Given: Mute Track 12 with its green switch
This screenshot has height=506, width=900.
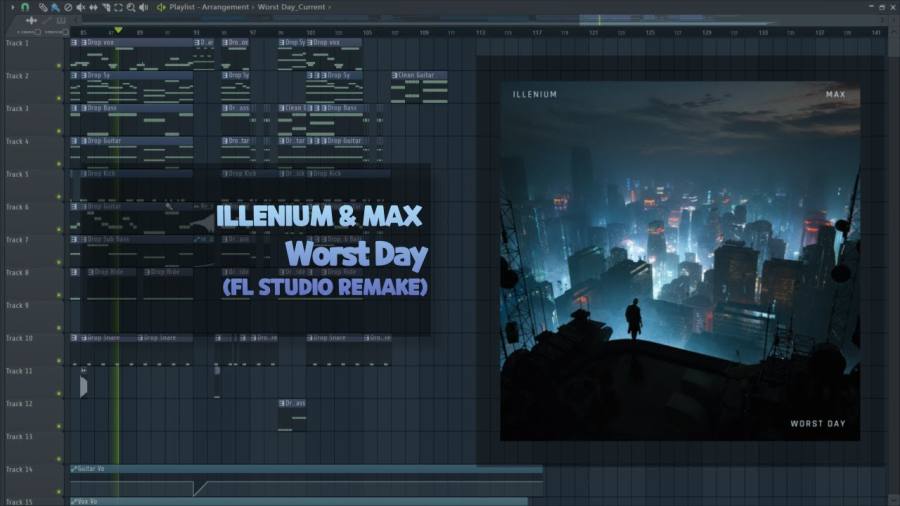Looking at the screenshot, I should [59, 426].
